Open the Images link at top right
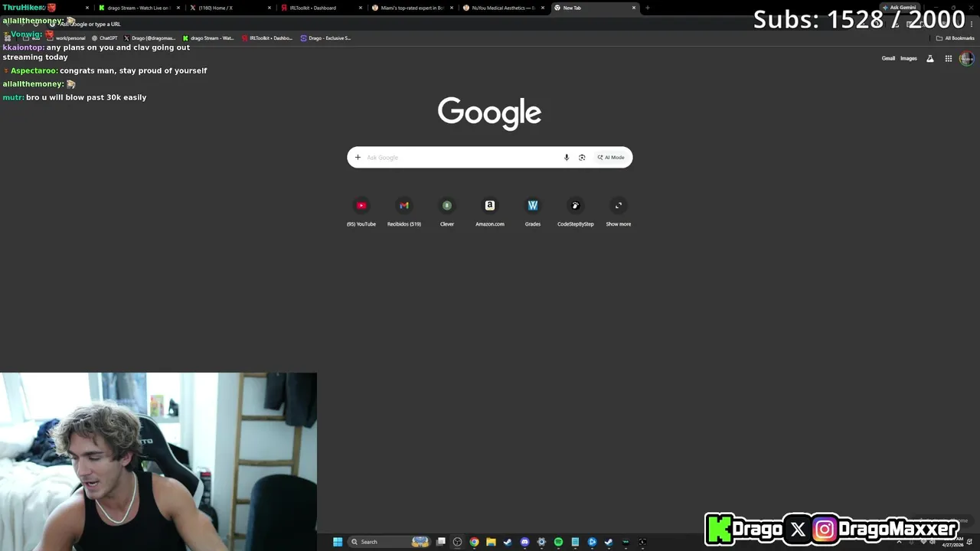Image resolution: width=980 pixels, height=551 pixels. pyautogui.click(x=909, y=58)
